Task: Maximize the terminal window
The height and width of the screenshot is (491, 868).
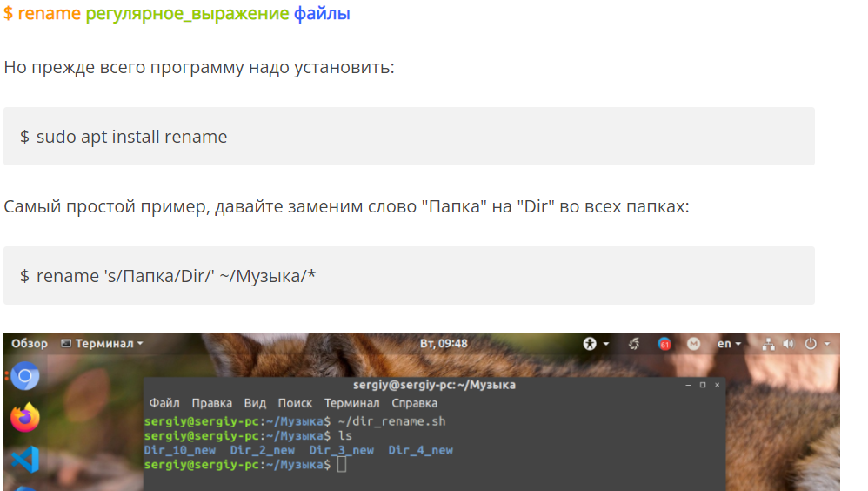Action: click(703, 385)
